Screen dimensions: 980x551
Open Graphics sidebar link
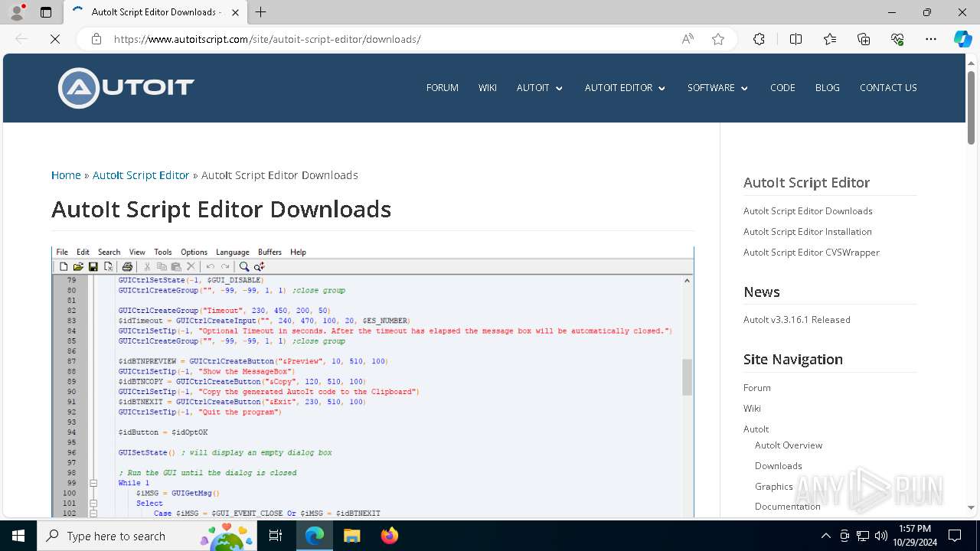tap(774, 487)
